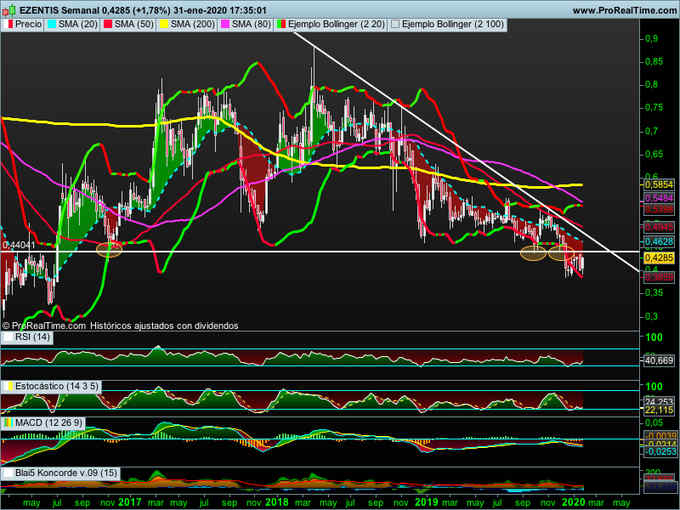Click the yellow swatch beside Estocástico label
The image size is (680, 510).
[10, 386]
